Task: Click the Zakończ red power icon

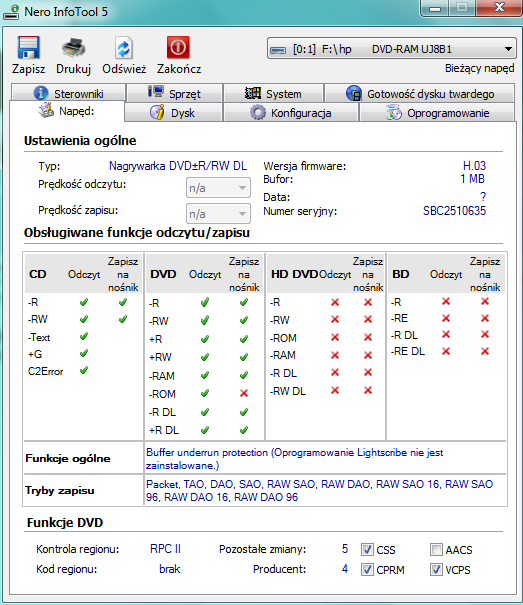Action: point(178,47)
